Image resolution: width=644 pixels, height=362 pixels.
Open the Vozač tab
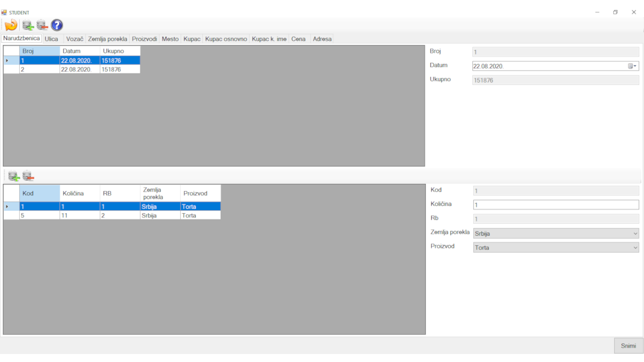[75, 39]
